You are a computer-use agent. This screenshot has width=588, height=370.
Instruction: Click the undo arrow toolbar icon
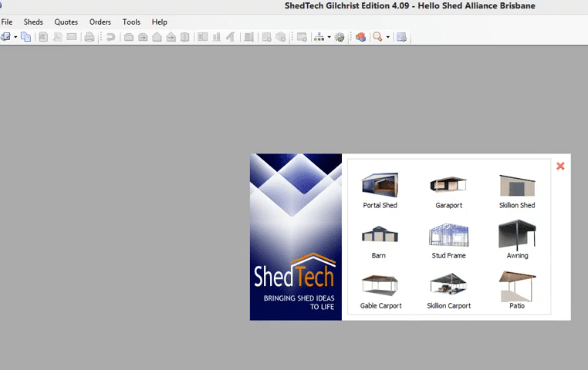(110, 37)
